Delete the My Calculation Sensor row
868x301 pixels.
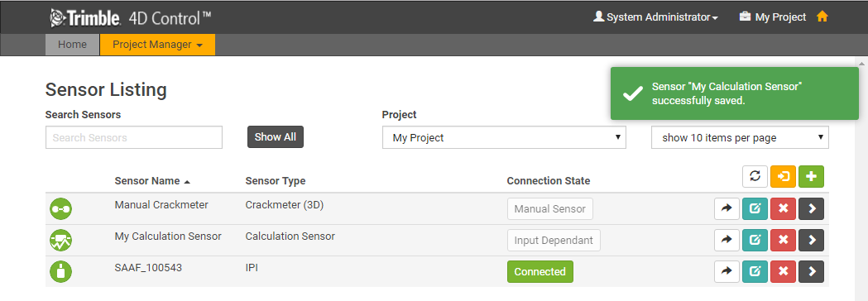coord(783,240)
